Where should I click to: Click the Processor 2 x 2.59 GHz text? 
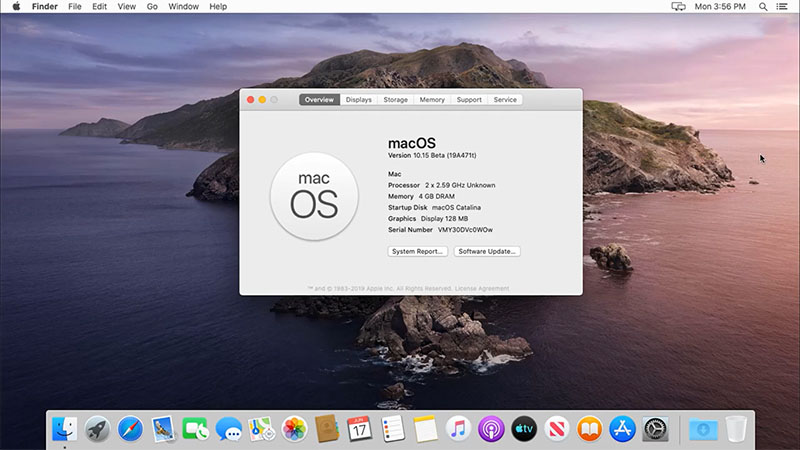(441, 185)
